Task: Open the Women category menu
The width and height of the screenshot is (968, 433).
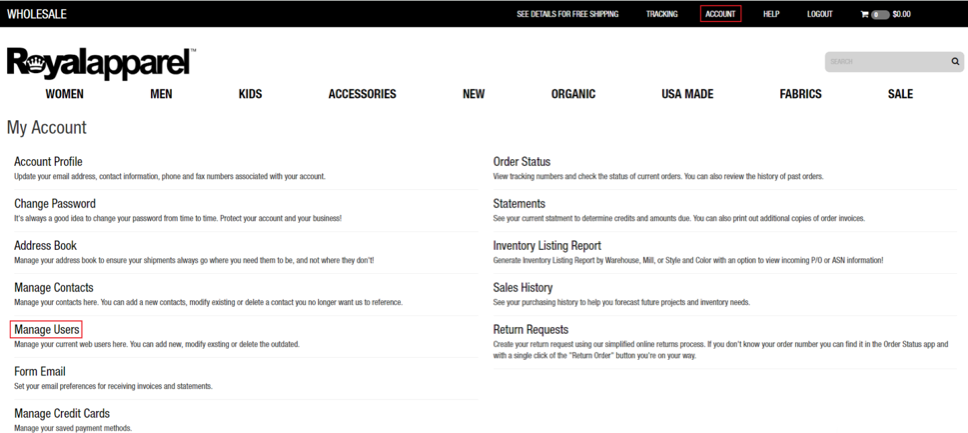Action: point(65,94)
